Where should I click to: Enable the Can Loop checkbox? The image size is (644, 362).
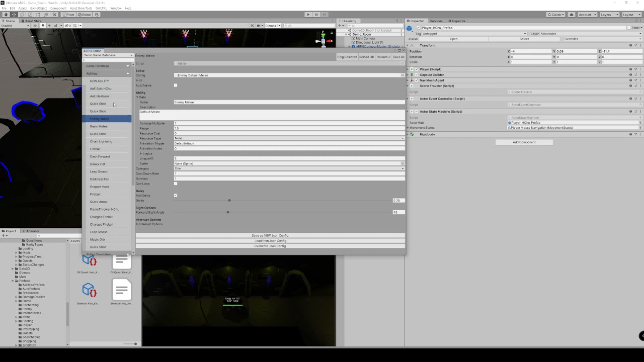[x=176, y=184]
